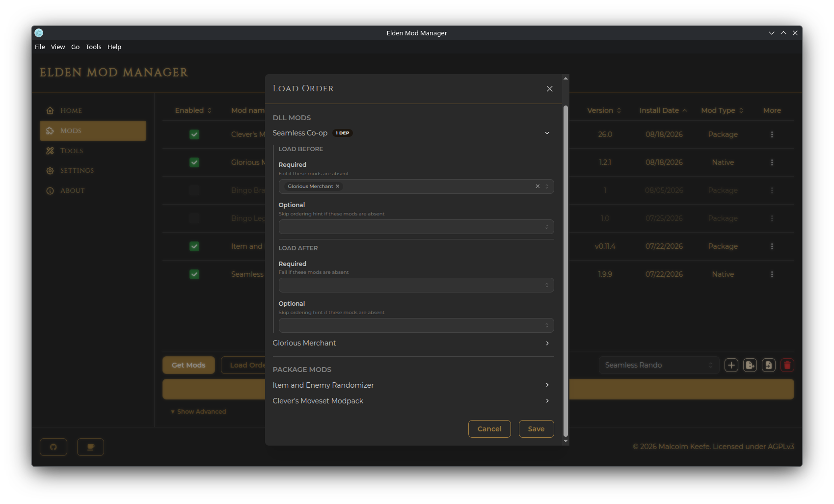Close the Load Order dialog

[550, 89]
